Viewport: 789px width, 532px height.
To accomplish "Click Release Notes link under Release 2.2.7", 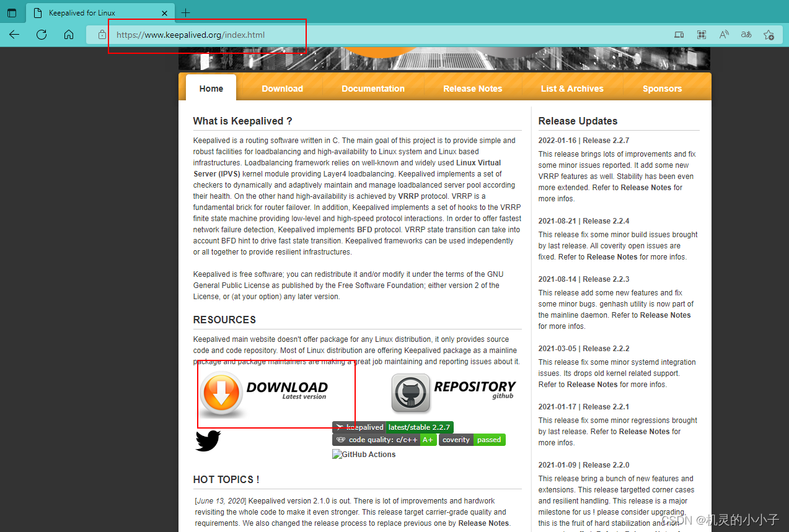I will pyautogui.click(x=647, y=188).
